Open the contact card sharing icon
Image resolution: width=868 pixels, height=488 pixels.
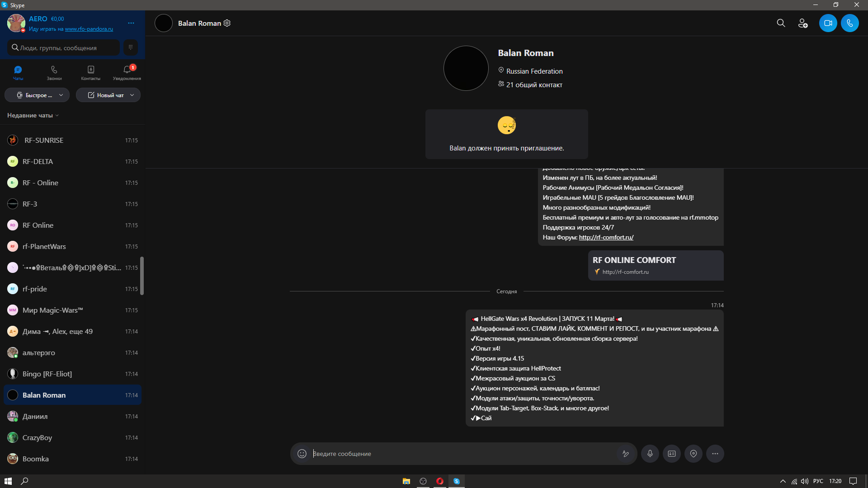(672, 454)
